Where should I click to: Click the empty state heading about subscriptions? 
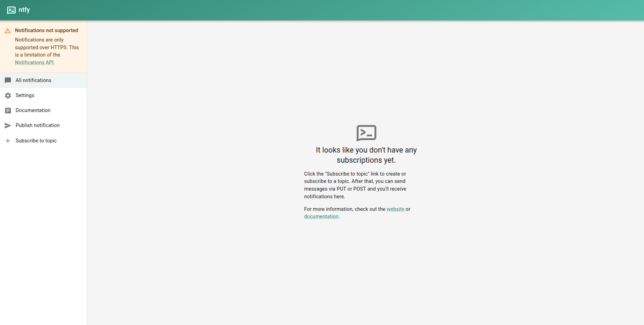pos(366,155)
